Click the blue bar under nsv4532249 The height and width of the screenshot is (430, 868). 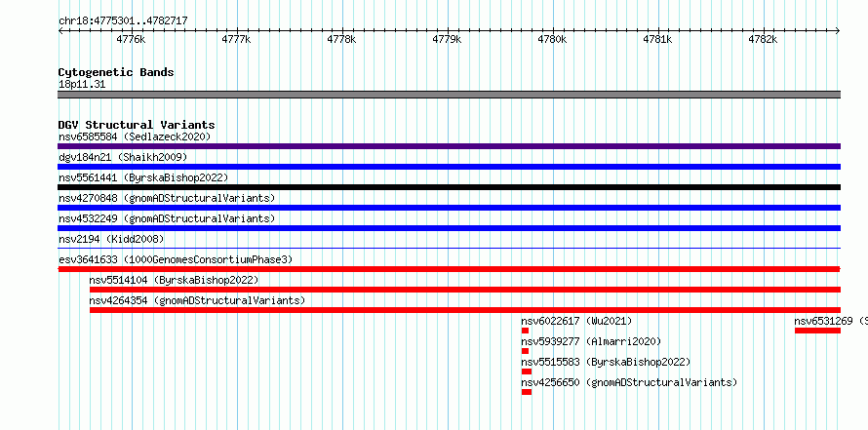449,228
